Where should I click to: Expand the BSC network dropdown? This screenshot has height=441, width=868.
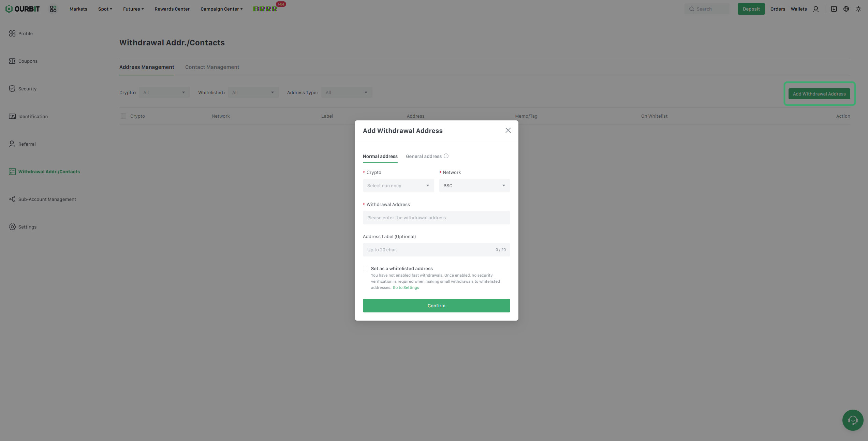[x=474, y=186]
